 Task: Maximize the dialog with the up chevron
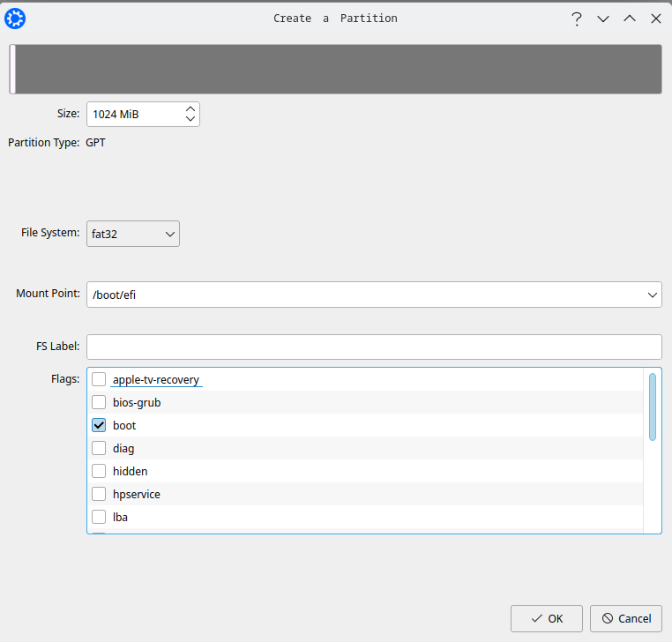click(x=630, y=19)
